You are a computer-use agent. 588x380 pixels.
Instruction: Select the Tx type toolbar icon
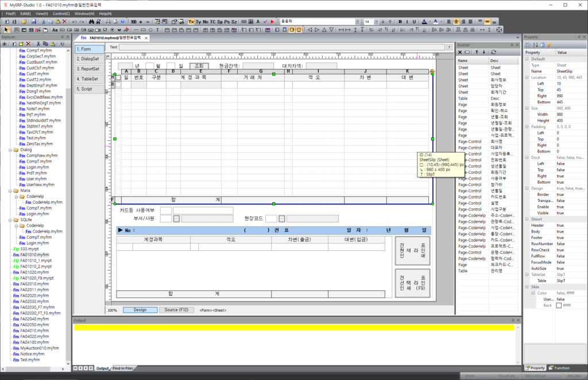pyautogui.click(x=191, y=22)
